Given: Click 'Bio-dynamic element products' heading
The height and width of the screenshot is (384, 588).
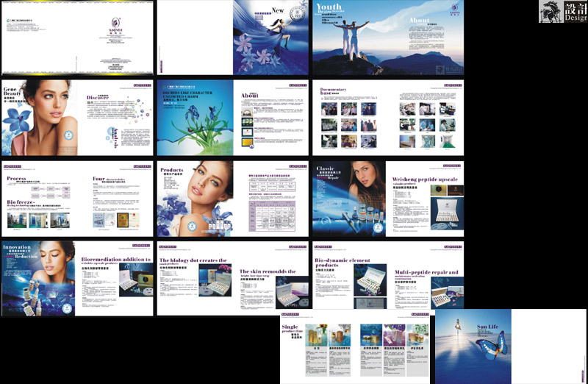Looking at the screenshot, I should 342,263.
